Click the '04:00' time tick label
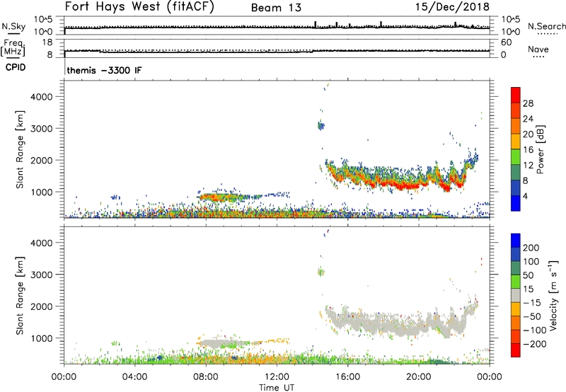This screenshot has height=392, width=566. pos(134,377)
